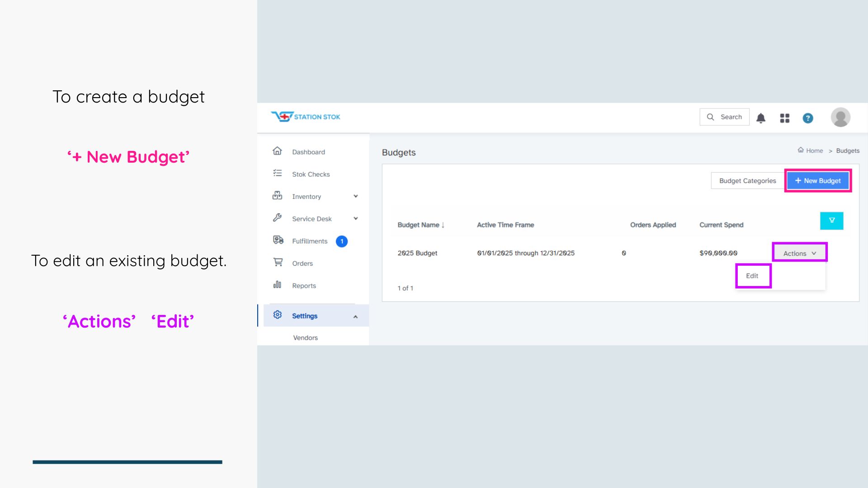This screenshot has width=868, height=488.
Task: Open the Actions dropdown for 2025 Budget
Action: click(799, 253)
